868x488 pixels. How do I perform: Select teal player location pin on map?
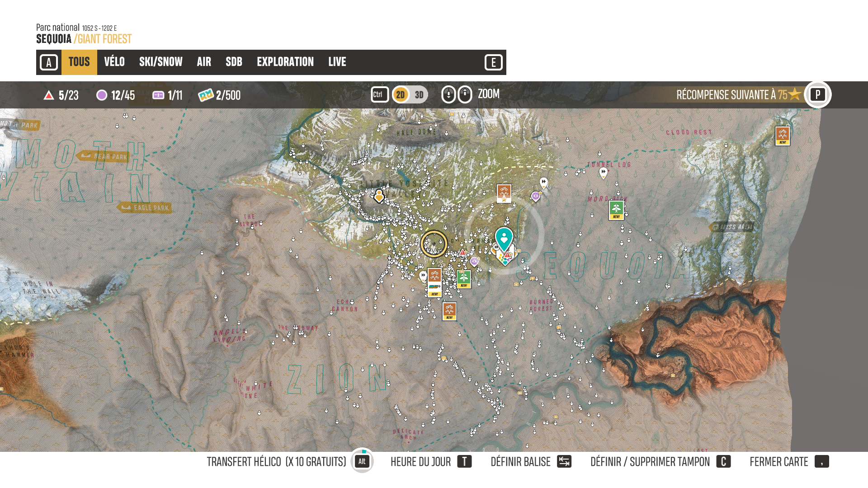[504, 239]
